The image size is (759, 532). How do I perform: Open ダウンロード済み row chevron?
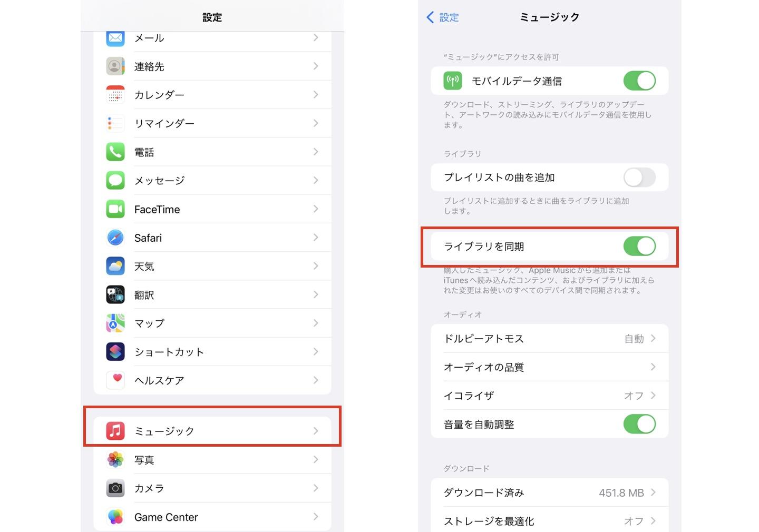(653, 492)
